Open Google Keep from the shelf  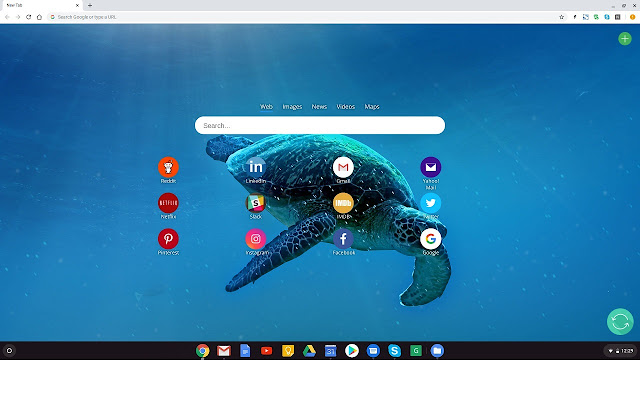tap(288, 351)
